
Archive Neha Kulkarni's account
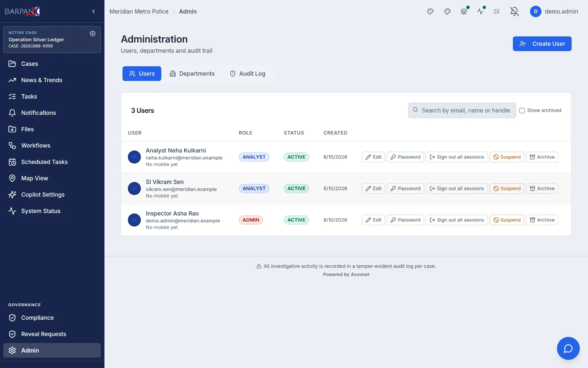coord(542,157)
